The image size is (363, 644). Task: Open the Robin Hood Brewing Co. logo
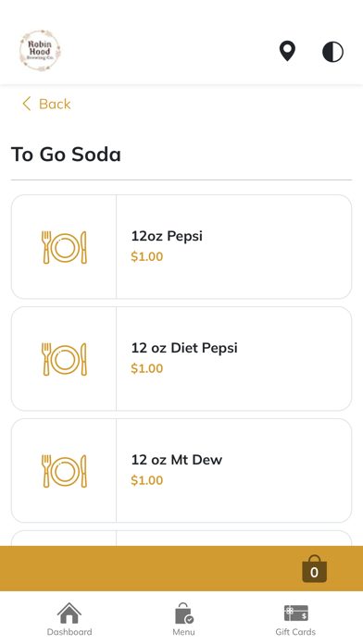tap(40, 51)
